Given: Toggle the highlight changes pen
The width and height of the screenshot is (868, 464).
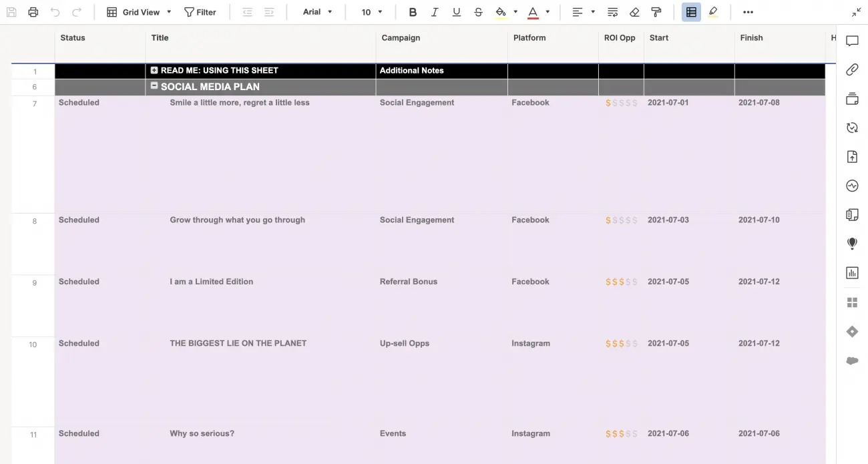Looking at the screenshot, I should 713,11.
